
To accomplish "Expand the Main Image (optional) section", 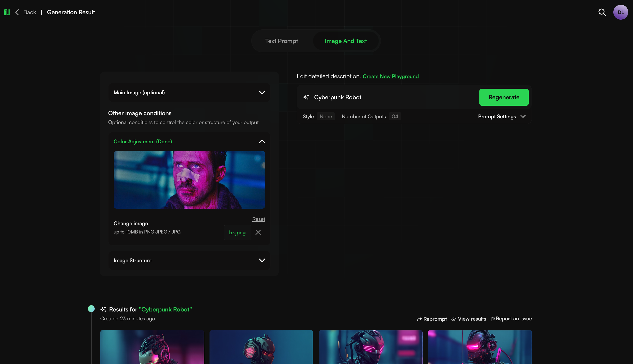I will tap(262, 92).
